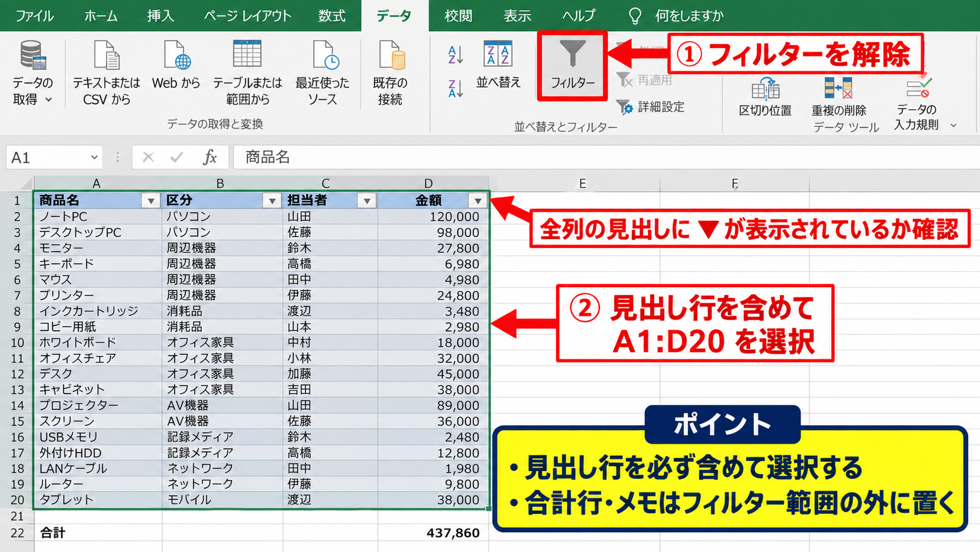This screenshot has height=552, width=980.
Task: Switch to the 挿入 tab
Action: coord(161,16)
